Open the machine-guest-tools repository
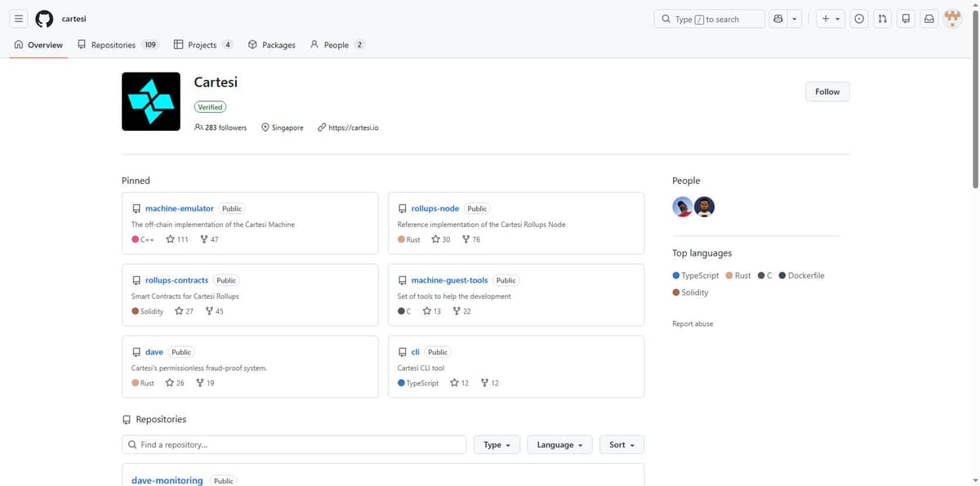This screenshot has height=486, width=980. [x=449, y=280]
